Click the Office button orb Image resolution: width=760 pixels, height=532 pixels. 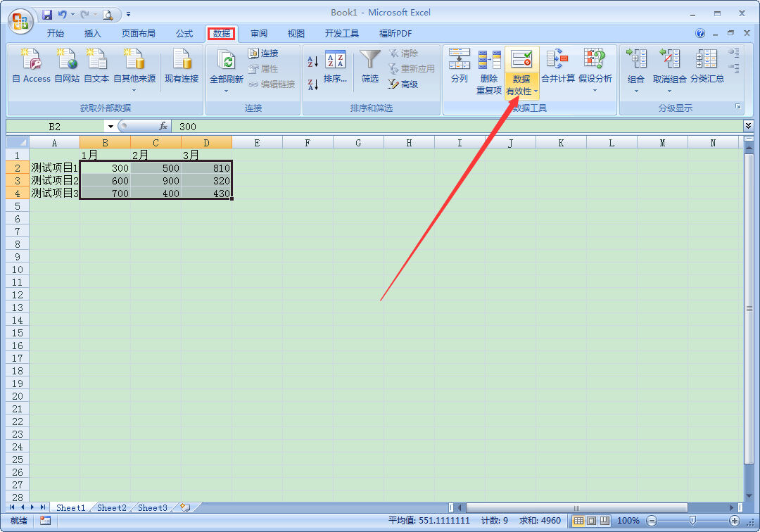pos(21,21)
